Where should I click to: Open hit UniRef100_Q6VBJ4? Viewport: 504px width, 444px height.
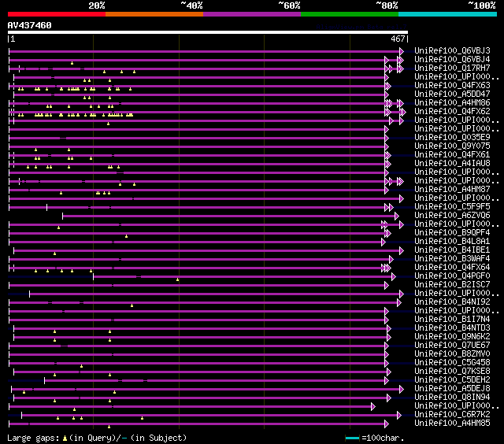(x=452, y=59)
